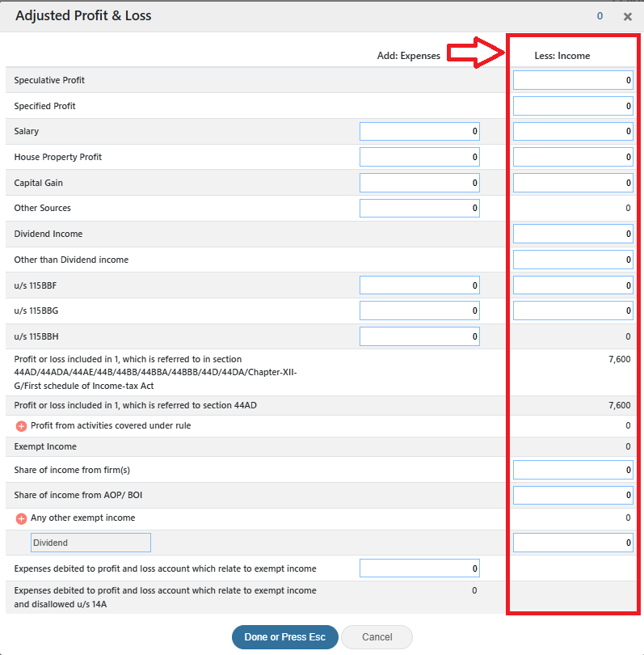The width and height of the screenshot is (644, 655).
Task: Focus Salary expenses input field
Action: click(x=419, y=132)
